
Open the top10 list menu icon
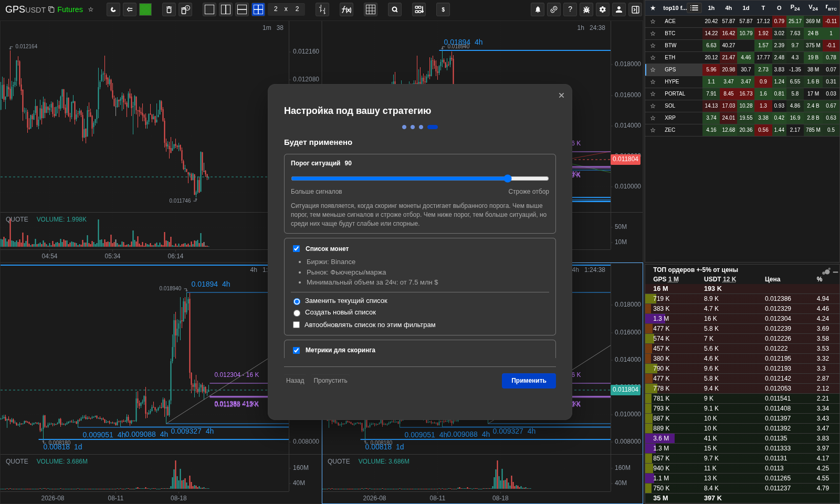695,8
